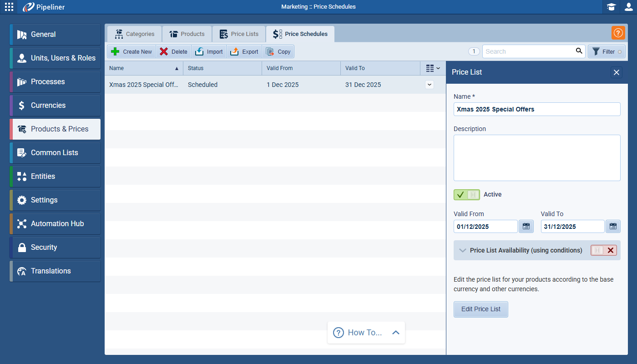This screenshot has width=637, height=364.
Task: Click Delete in the toolbar
Action: (173, 51)
